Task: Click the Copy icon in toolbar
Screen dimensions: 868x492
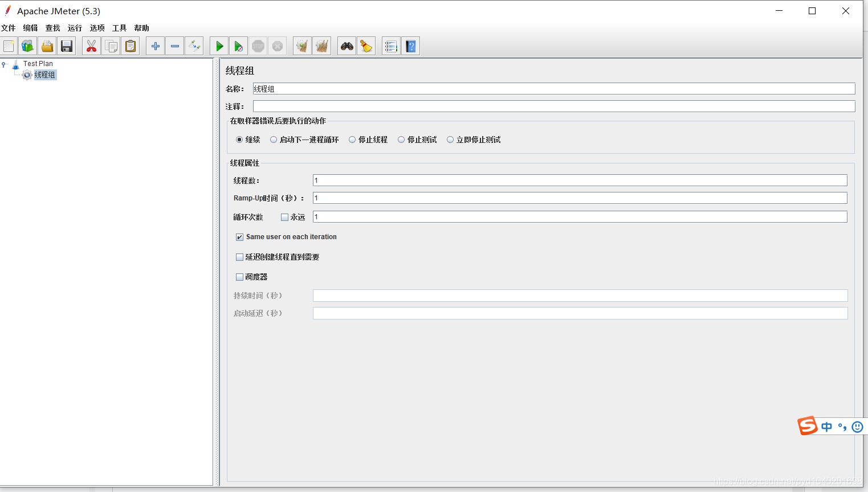Action: click(111, 46)
